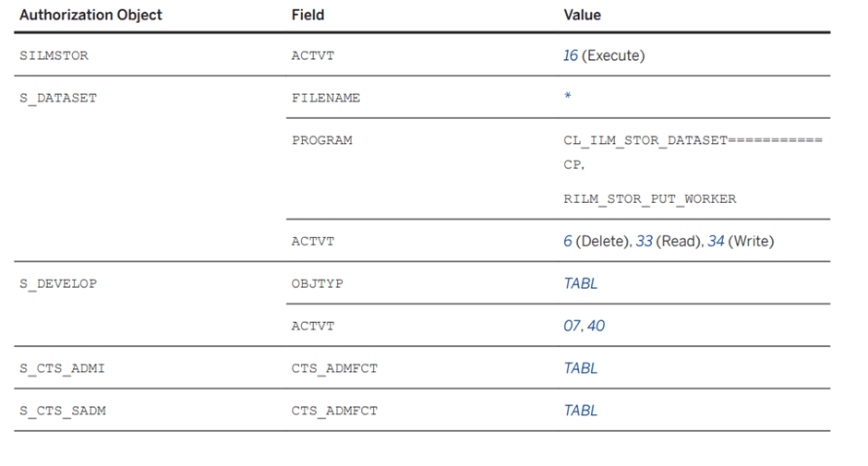
Task: Click TABL value in the OBJTYP row
Action: coord(581,283)
